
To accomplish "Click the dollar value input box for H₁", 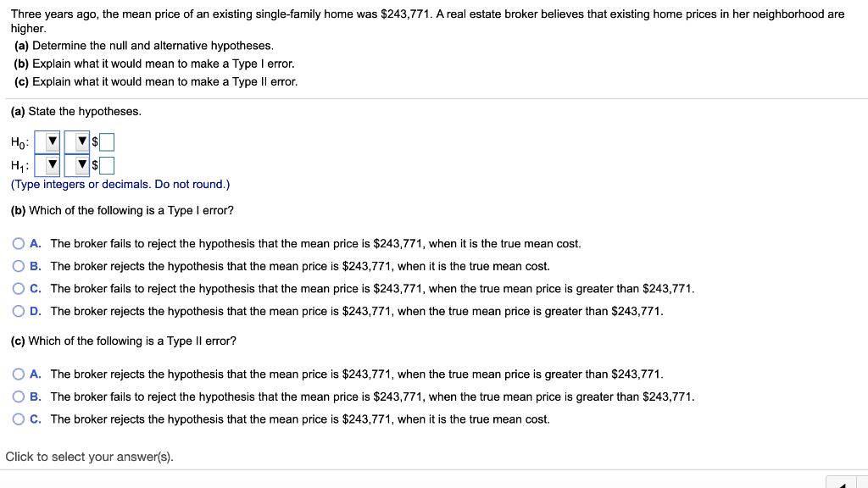I will (107, 164).
